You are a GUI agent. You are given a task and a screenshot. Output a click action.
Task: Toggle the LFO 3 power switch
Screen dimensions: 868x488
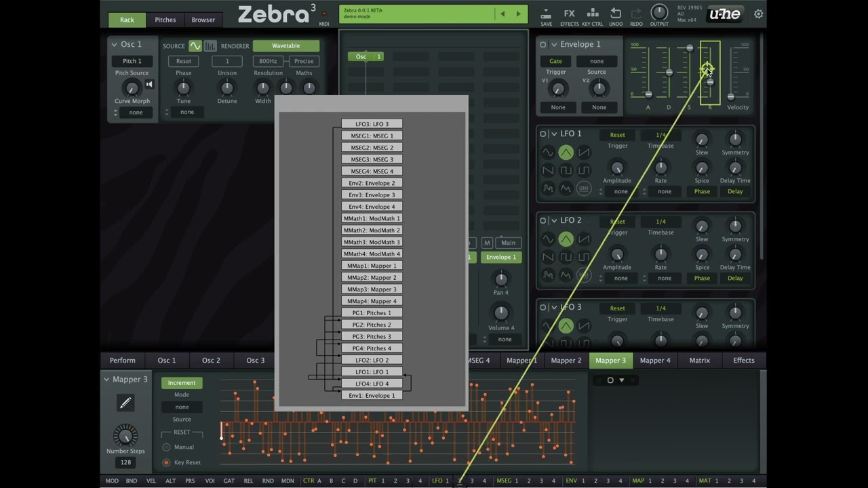[x=543, y=308]
